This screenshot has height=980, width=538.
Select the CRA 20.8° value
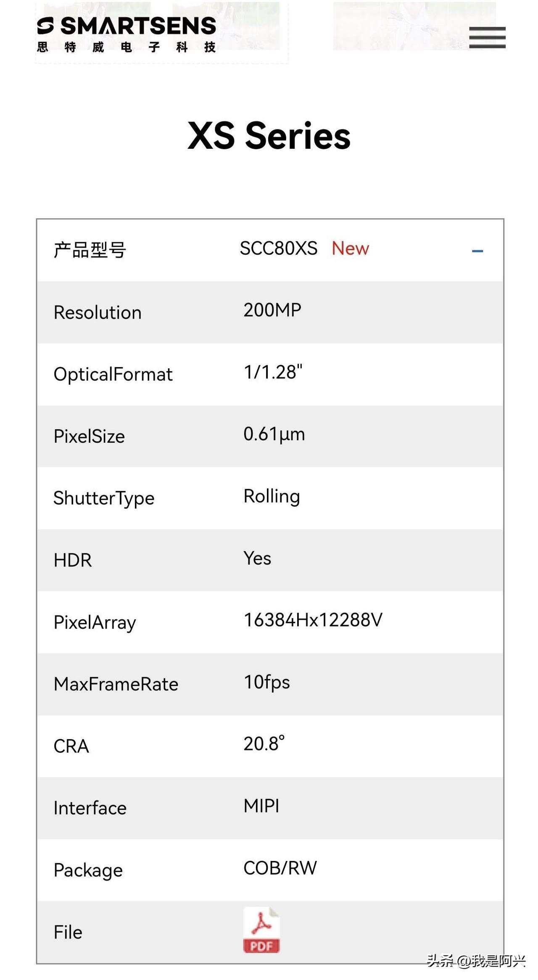[264, 744]
